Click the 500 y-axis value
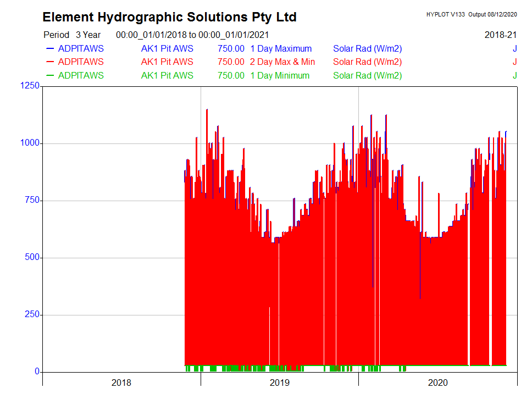This screenshot has height=399, width=532. pos(31,257)
